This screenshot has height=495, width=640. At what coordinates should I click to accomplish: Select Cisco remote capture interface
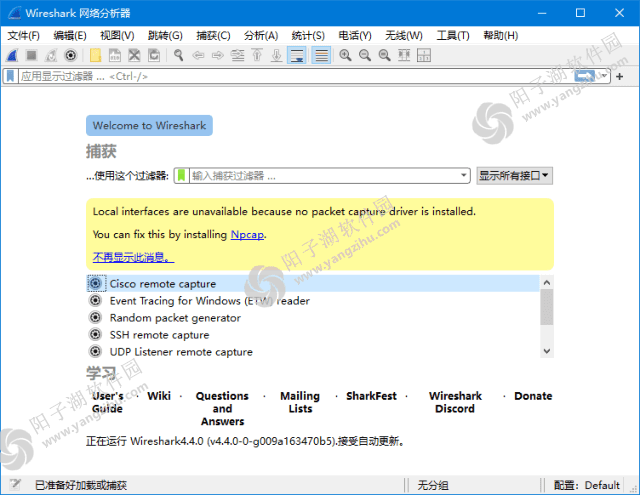tap(312, 283)
